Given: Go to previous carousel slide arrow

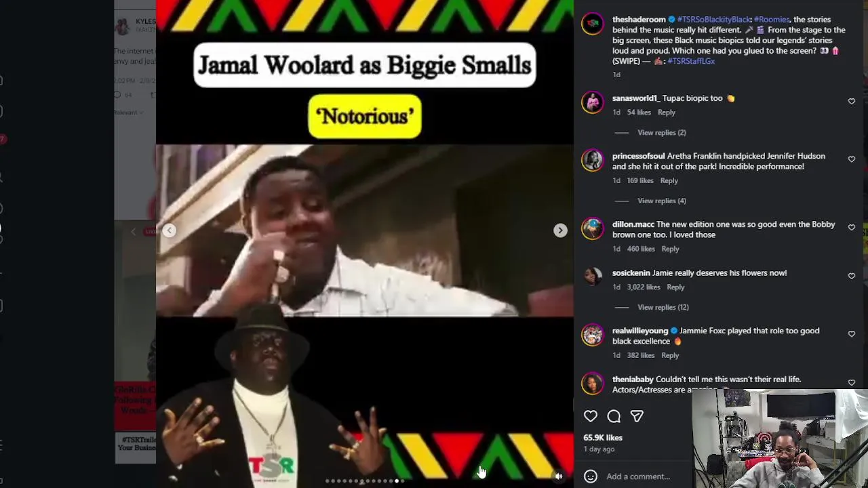Looking at the screenshot, I should (170, 230).
